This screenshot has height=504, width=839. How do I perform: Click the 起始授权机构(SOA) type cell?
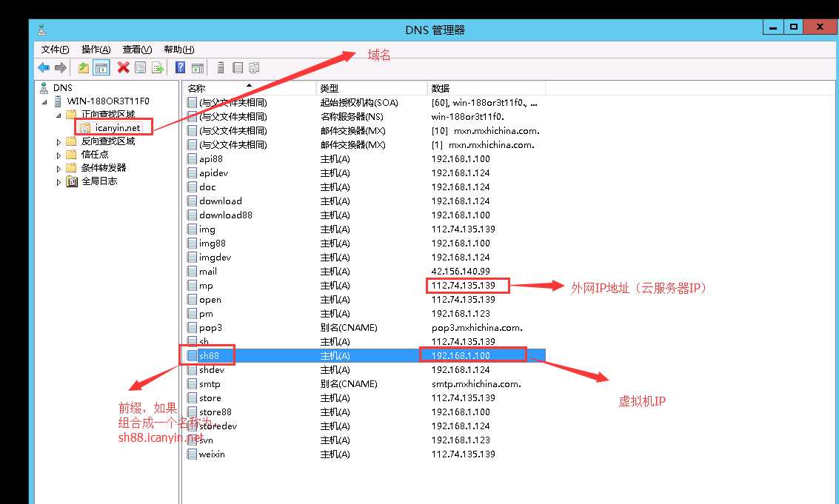[359, 103]
